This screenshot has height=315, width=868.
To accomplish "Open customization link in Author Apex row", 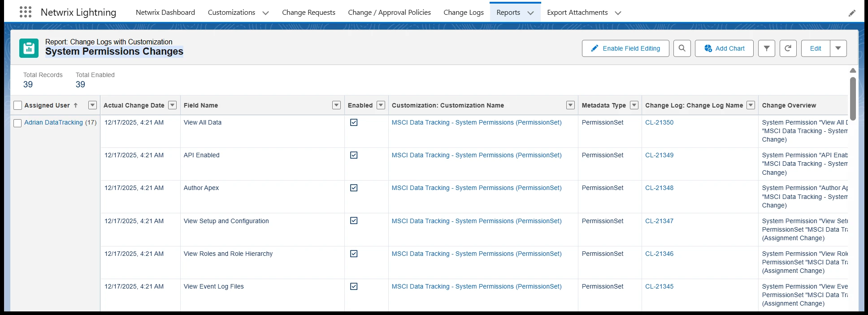I will [477, 188].
